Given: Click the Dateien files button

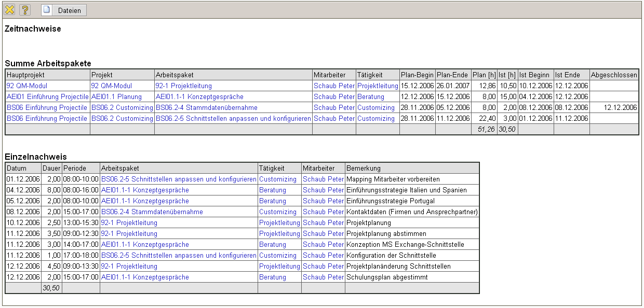Looking at the screenshot, I should (x=64, y=10).
